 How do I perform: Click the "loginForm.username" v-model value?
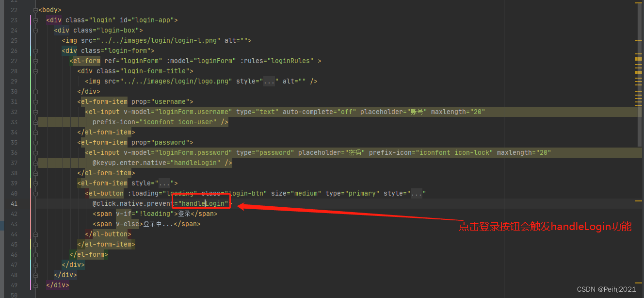point(193,112)
